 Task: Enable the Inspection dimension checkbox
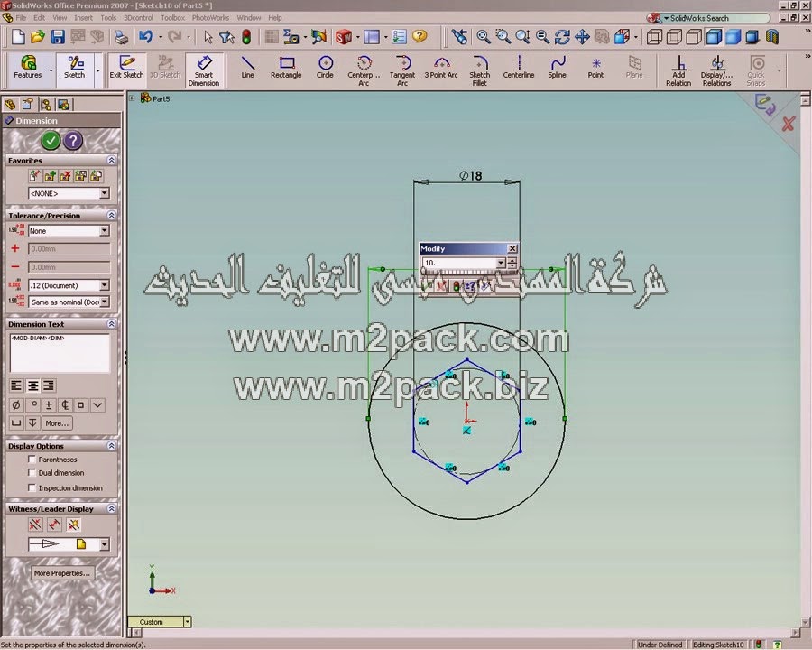point(32,487)
